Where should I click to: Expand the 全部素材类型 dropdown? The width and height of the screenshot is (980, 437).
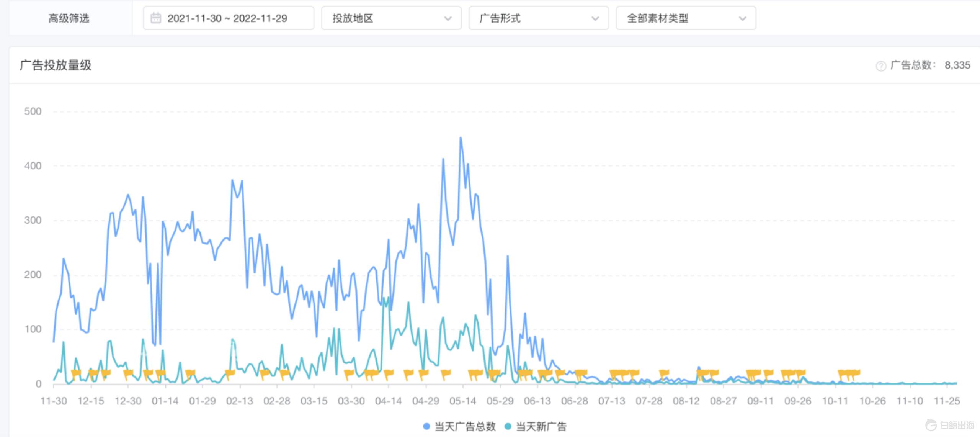coord(686,18)
